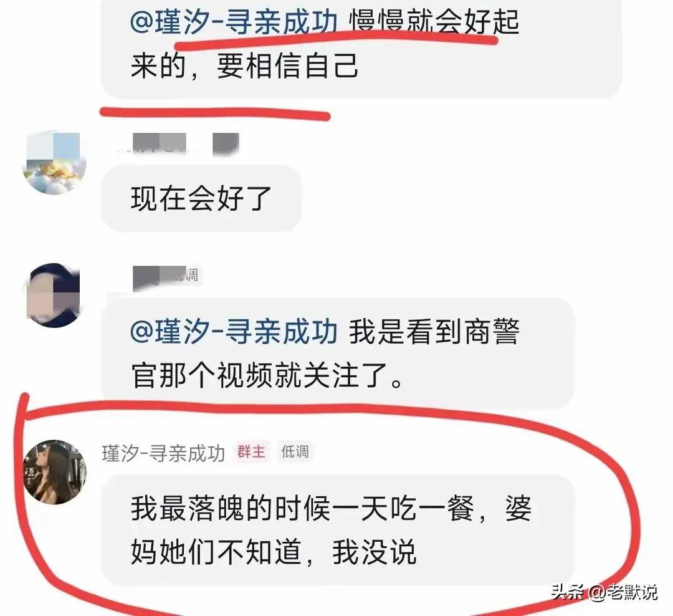Click the 头条 @老默说 watermark

(604, 592)
